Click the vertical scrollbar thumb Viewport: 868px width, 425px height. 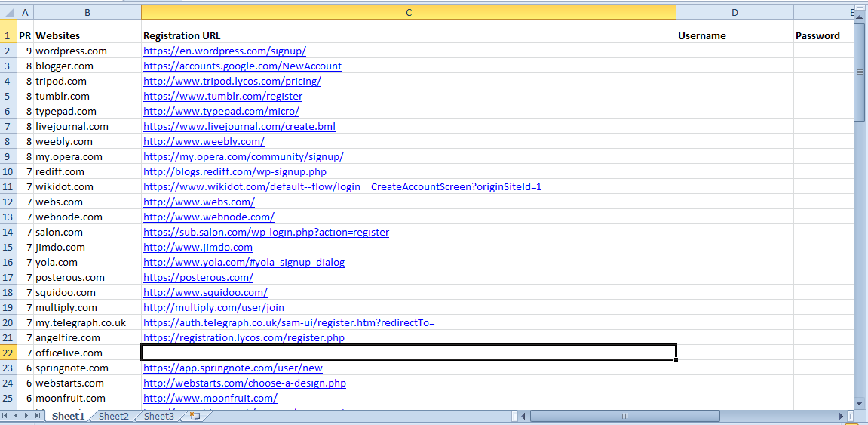860,72
